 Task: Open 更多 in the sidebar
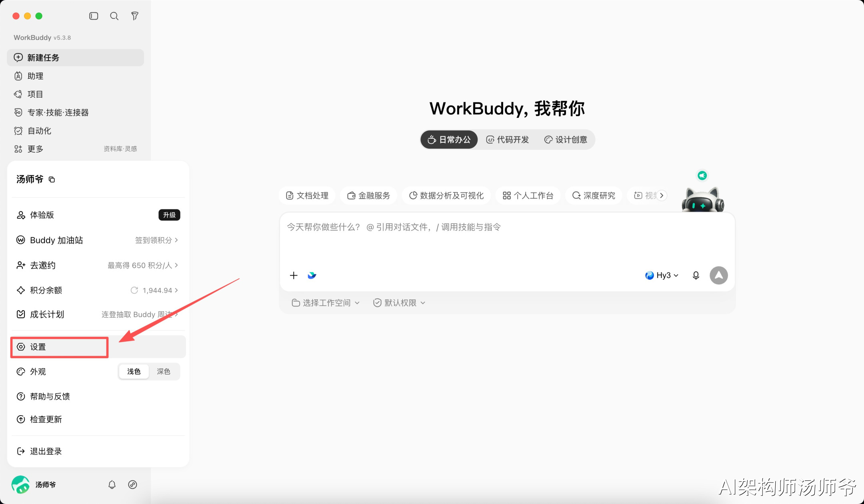(x=75, y=149)
